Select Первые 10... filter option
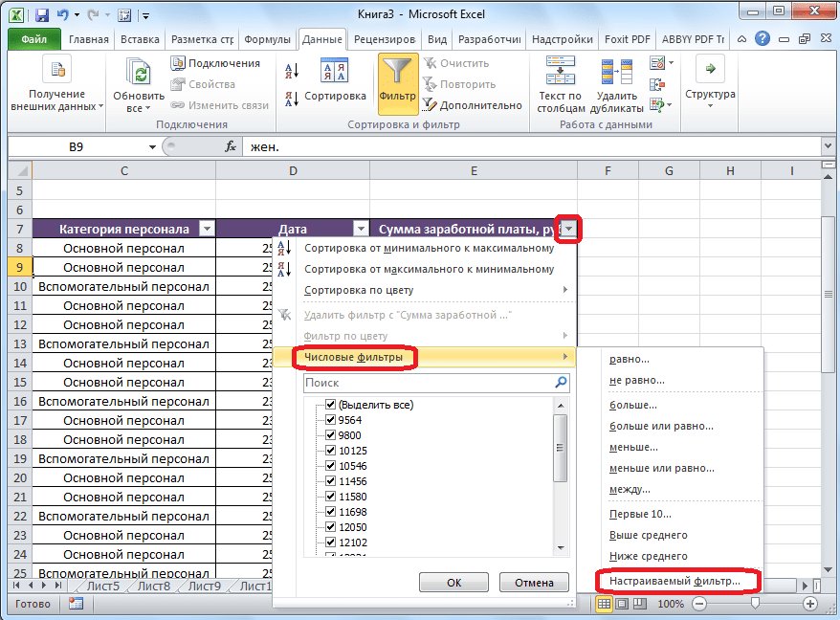 pyautogui.click(x=640, y=514)
